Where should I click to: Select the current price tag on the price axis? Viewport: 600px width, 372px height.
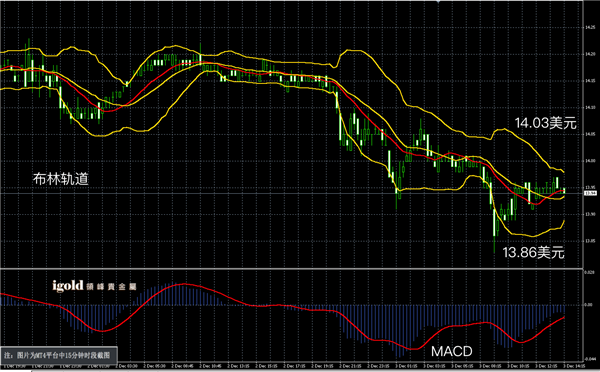click(590, 193)
